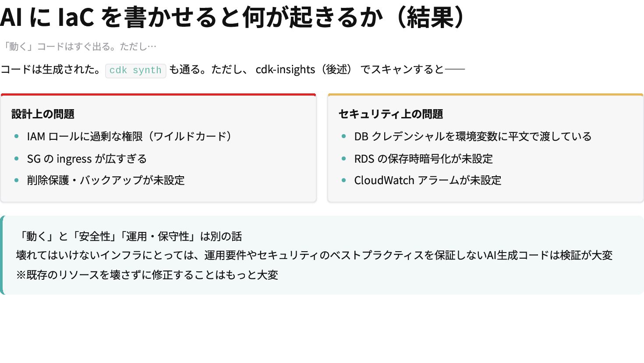Screen dimensions: 644x363
Task: Click the セキュリティ上の問題 card heading
Action: (391, 114)
